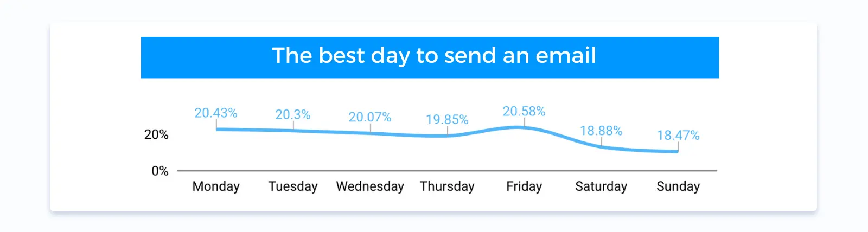This screenshot has width=868, height=232.
Task: Select the 18.47% data label
Action: 678,135
